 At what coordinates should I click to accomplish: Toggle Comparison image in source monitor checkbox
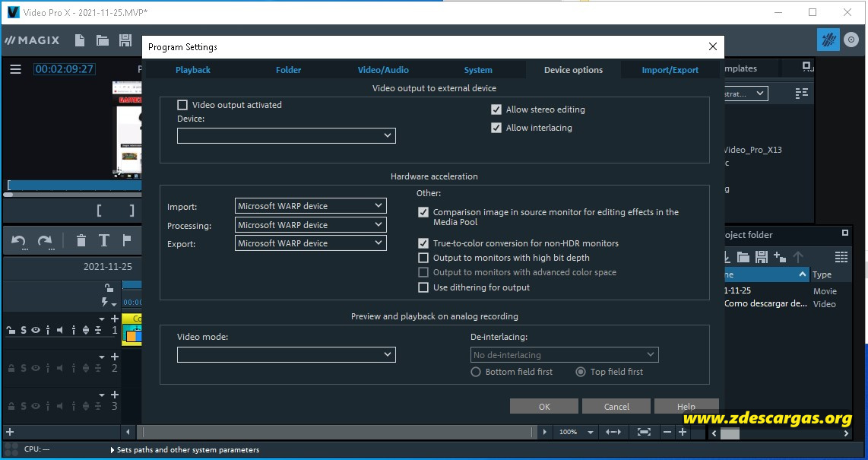(423, 212)
